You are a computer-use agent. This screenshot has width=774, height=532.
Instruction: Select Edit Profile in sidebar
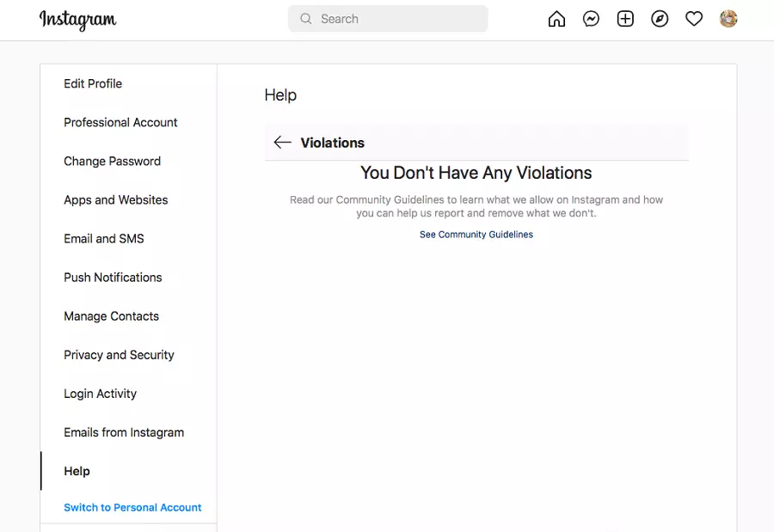93,83
